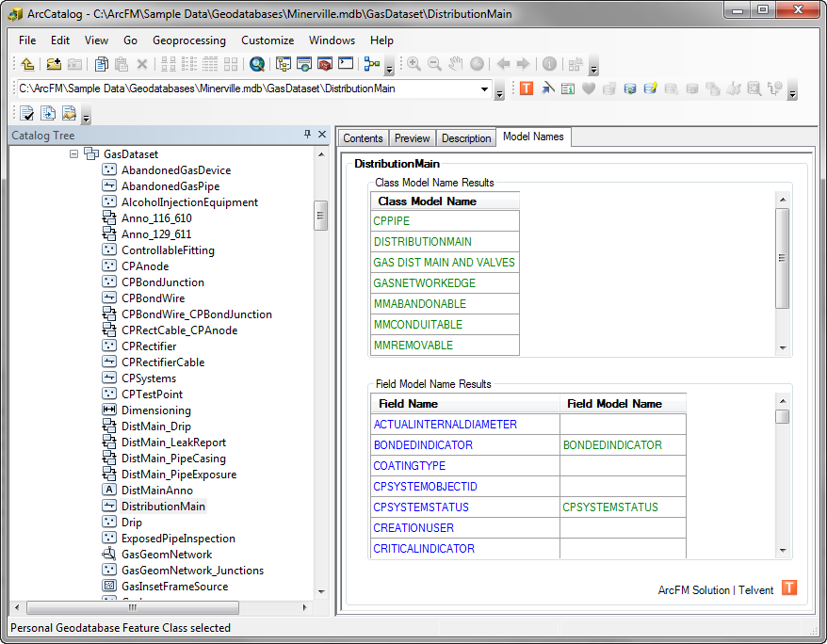The height and width of the screenshot is (644, 827).
Task: Click the blue arrow ArcFM toolbar icon
Action: [x=547, y=88]
